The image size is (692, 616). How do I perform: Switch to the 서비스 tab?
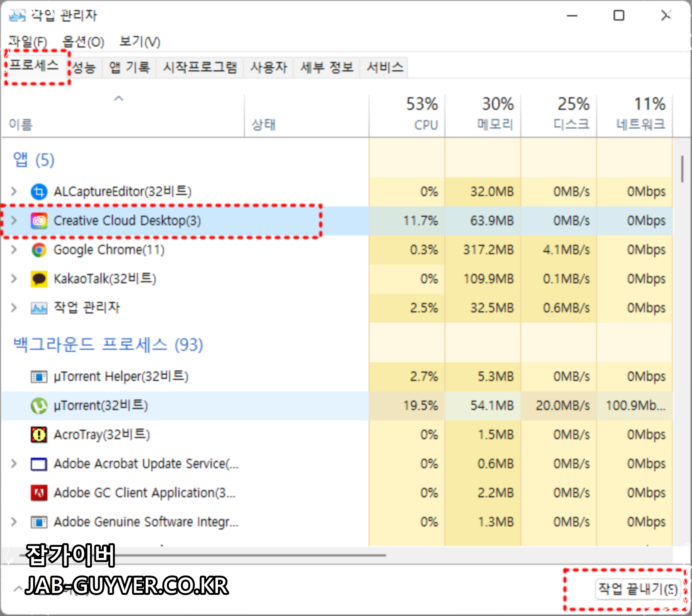(x=385, y=68)
